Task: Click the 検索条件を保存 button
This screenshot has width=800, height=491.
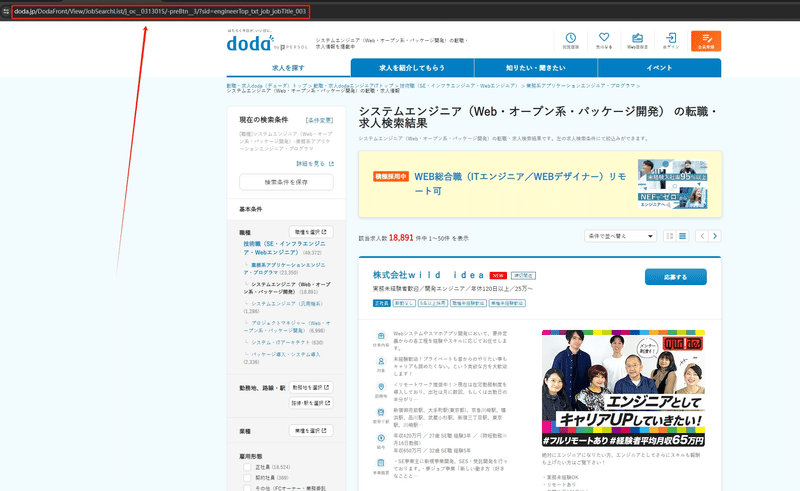Action: click(286, 182)
